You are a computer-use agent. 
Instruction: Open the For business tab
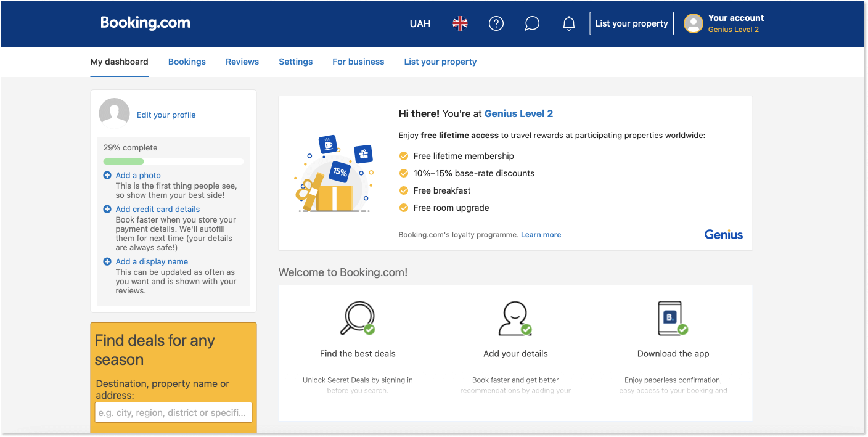point(358,62)
